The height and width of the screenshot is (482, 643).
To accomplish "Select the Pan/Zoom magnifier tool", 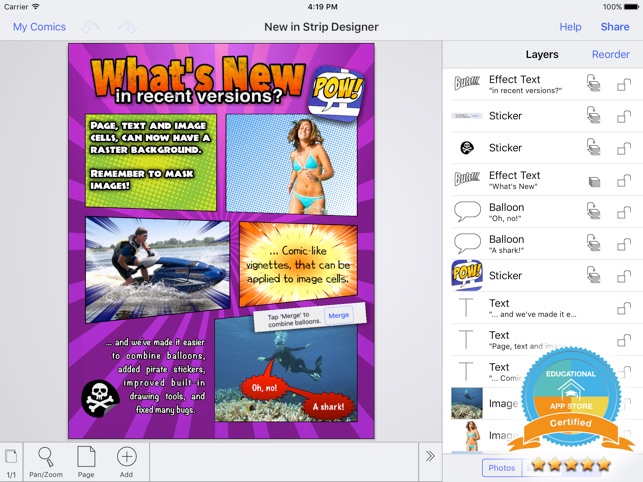I will (46, 462).
